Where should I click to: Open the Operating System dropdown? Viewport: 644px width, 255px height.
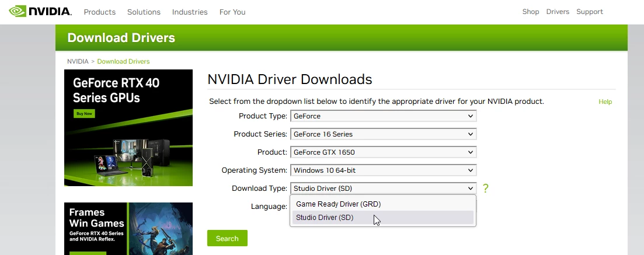point(383,170)
